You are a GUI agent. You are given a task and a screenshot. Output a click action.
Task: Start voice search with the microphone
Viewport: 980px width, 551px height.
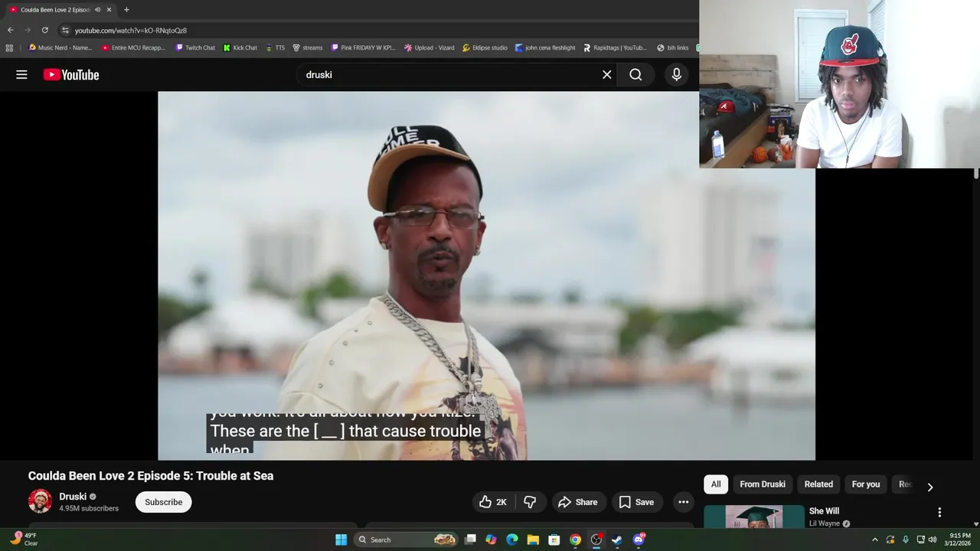(676, 74)
